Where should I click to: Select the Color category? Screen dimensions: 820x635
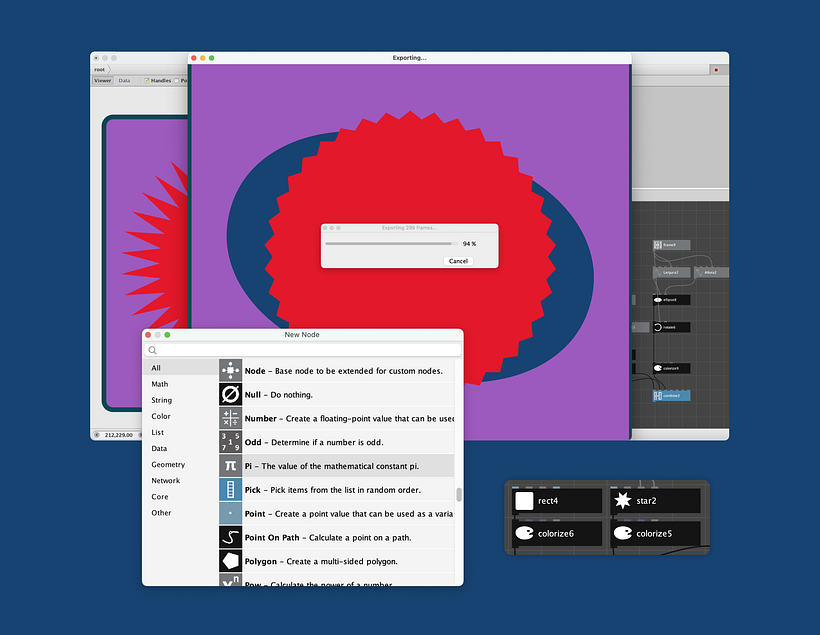pos(181,416)
